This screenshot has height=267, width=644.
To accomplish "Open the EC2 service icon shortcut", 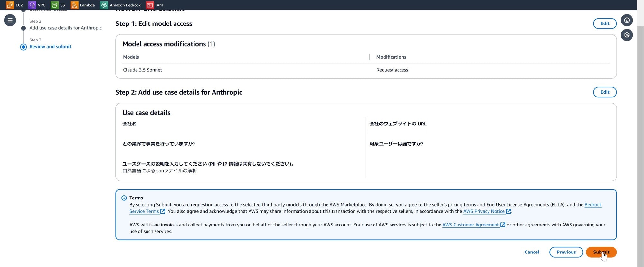I will click(10, 5).
